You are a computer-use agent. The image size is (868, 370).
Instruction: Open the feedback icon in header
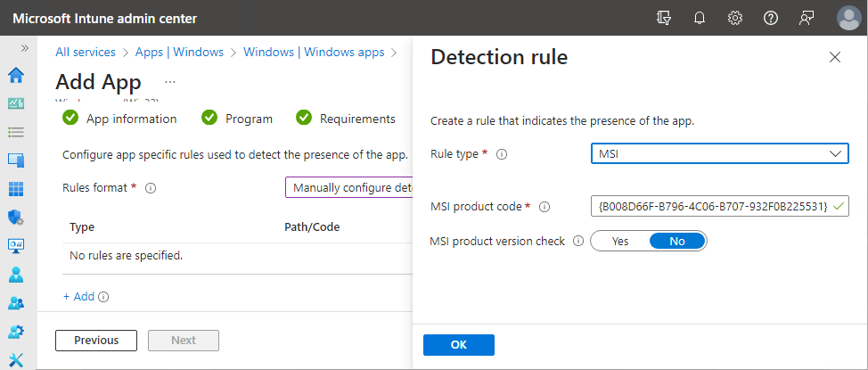(806, 19)
